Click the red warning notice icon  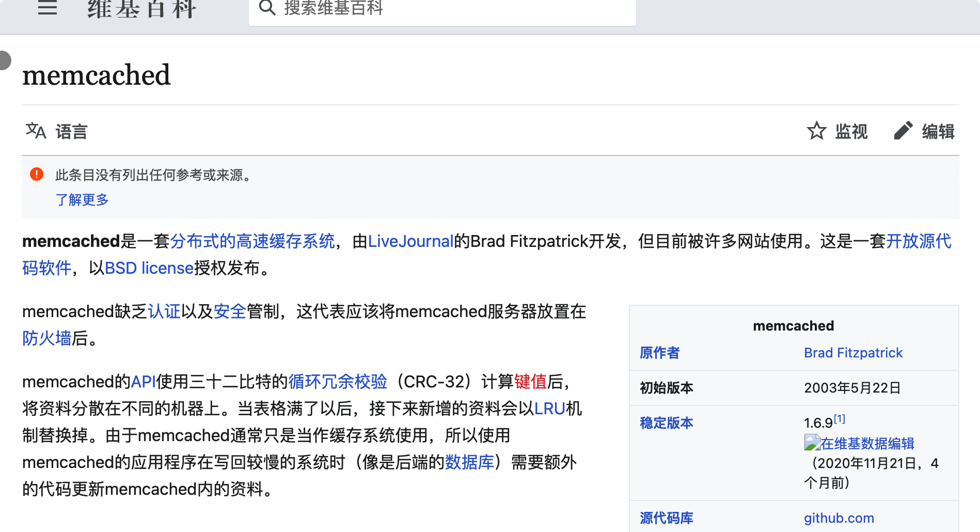pos(37,174)
